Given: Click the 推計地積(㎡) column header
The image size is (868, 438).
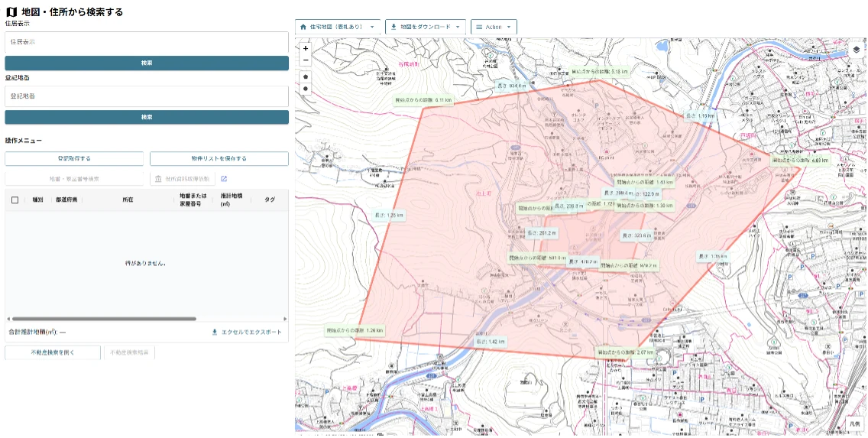Looking at the screenshot, I should (x=232, y=200).
